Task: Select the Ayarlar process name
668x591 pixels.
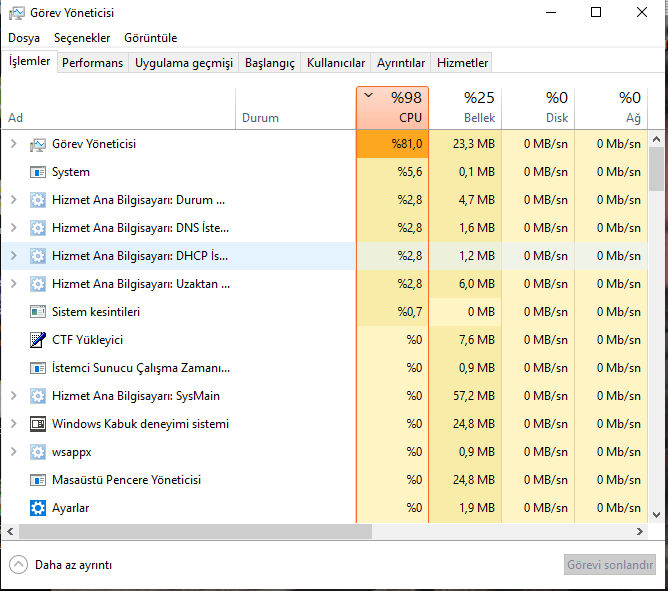Action: click(70, 508)
